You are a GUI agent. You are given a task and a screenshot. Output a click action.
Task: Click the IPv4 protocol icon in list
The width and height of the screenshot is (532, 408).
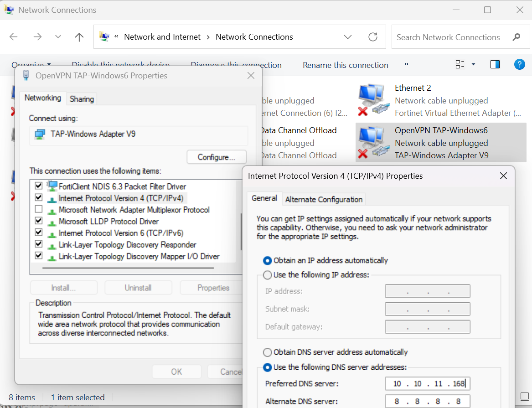(x=52, y=199)
